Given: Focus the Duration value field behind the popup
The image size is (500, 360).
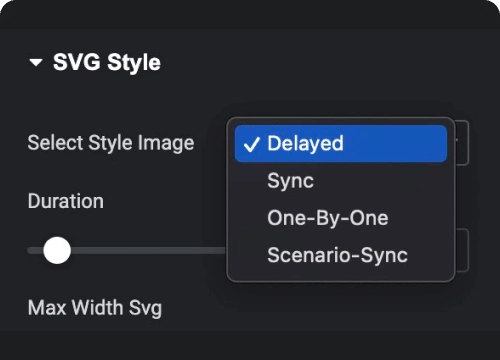Looking at the screenshot, I should click(462, 250).
